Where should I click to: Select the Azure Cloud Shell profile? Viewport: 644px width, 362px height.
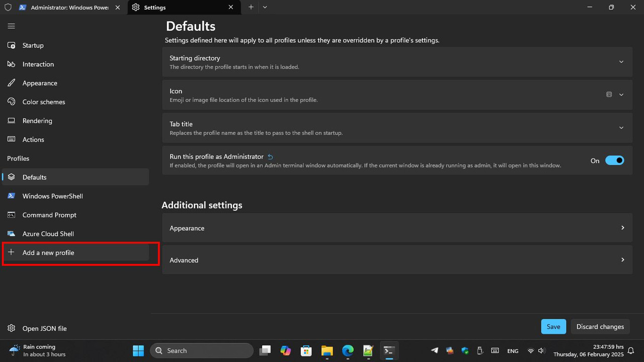(75, 234)
